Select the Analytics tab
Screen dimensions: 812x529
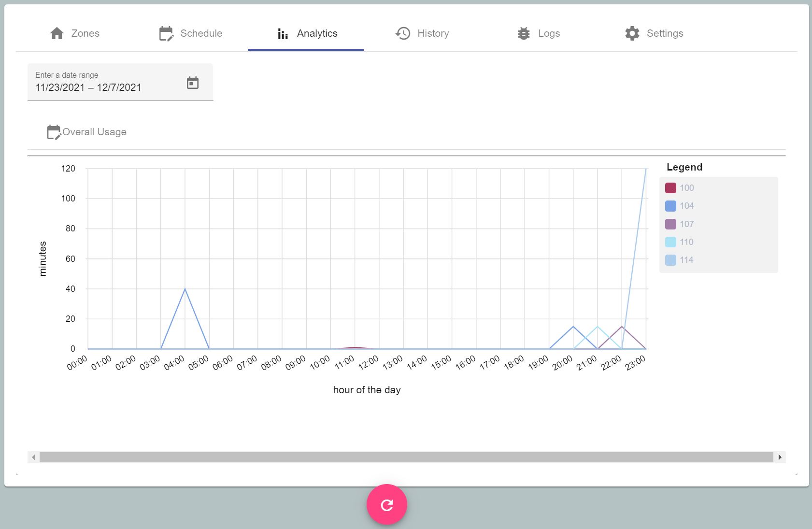point(306,33)
